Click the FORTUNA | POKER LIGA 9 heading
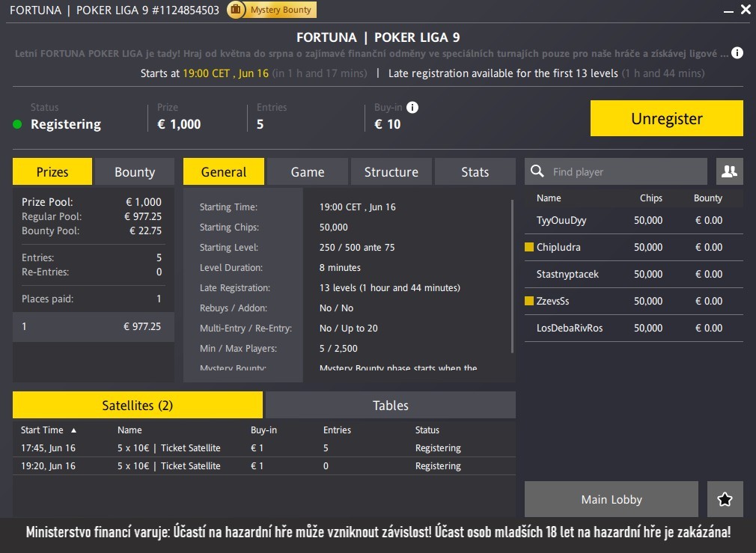The image size is (756, 553). tap(378, 37)
